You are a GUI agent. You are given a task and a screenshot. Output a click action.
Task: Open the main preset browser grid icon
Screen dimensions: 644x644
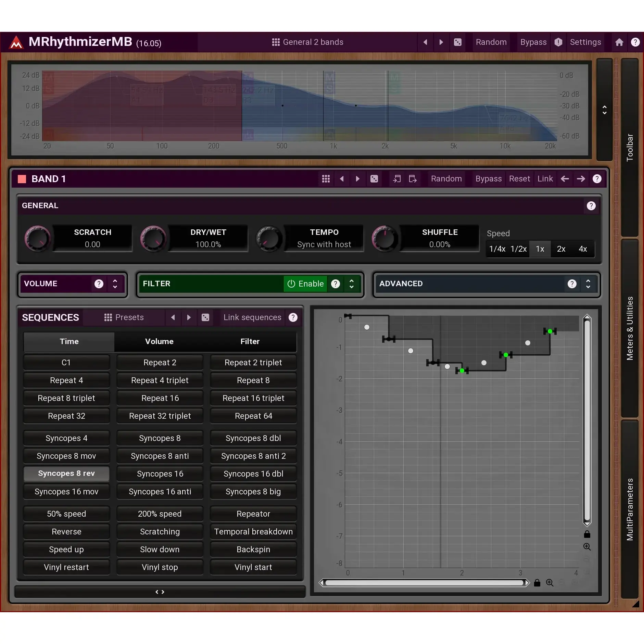[276, 42]
